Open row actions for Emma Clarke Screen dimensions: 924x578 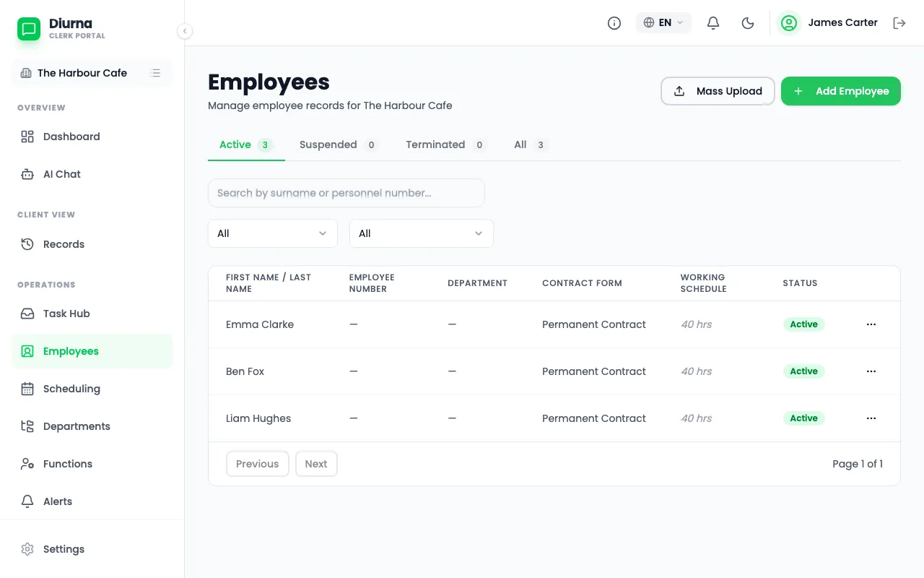tap(871, 324)
